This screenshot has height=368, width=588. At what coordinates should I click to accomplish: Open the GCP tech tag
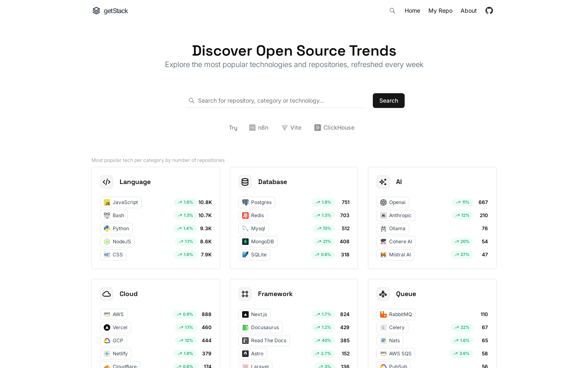[x=114, y=341]
